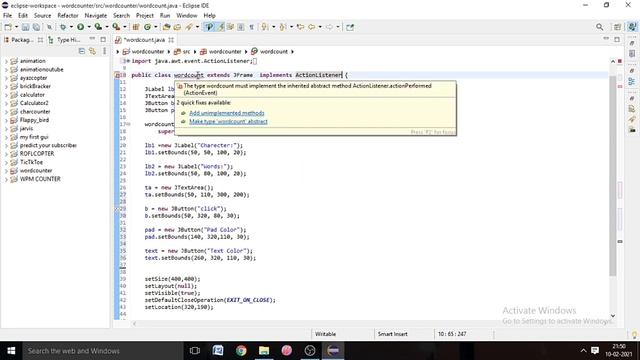Screen dimensions: 640x360
Task: Open the Project menu
Action: pos(144,16)
